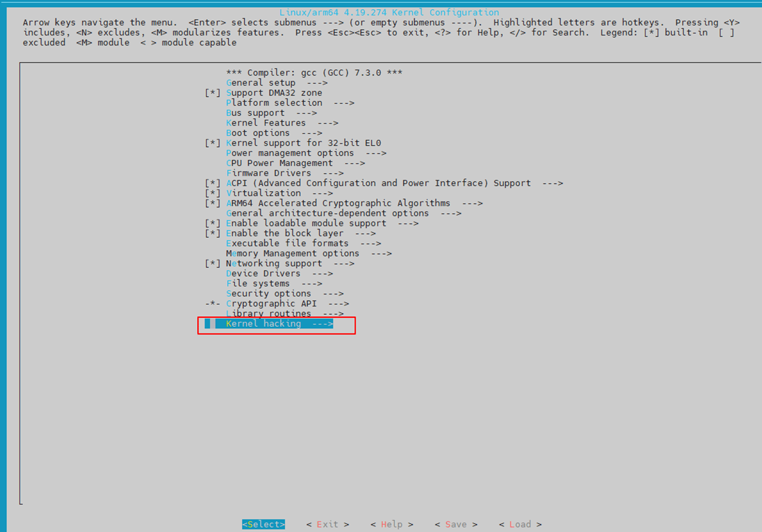Viewport: 762px width, 532px height.
Task: Click the Compiler gcc 7.3.0 comment line
Action: (314, 73)
